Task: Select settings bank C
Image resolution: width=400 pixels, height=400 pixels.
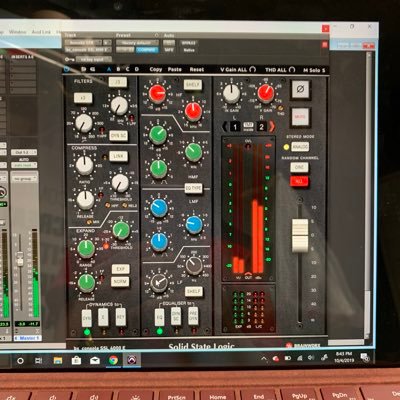Action: (x=127, y=69)
